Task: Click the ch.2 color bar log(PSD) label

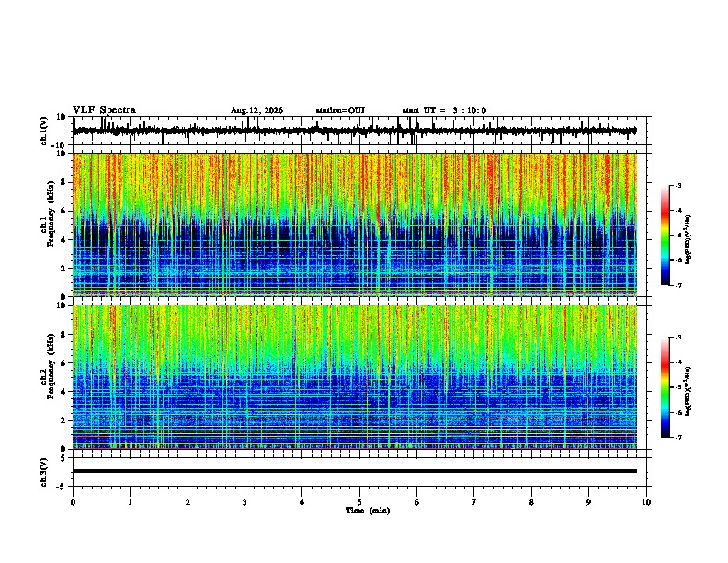Action: [688, 391]
